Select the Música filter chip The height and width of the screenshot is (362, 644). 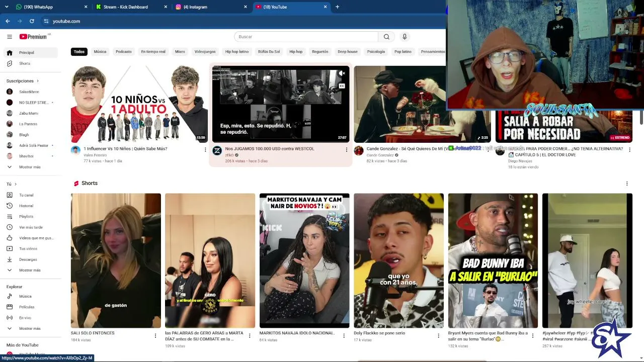[x=100, y=52]
